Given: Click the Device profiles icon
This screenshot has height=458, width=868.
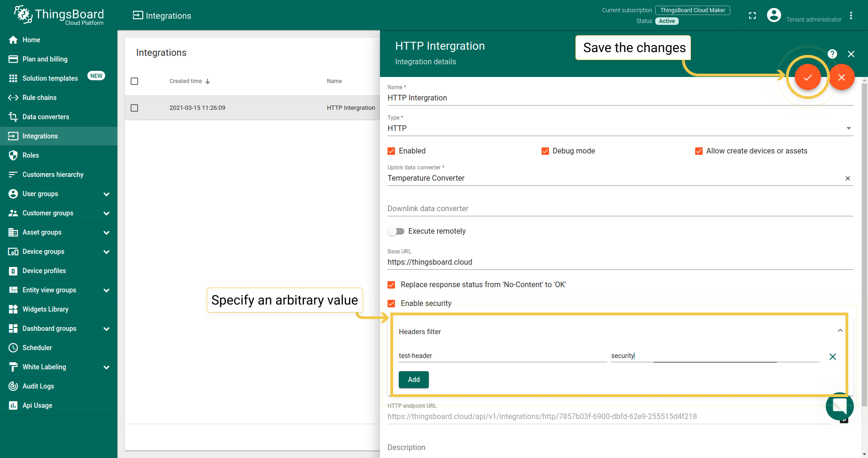Looking at the screenshot, I should click(13, 271).
